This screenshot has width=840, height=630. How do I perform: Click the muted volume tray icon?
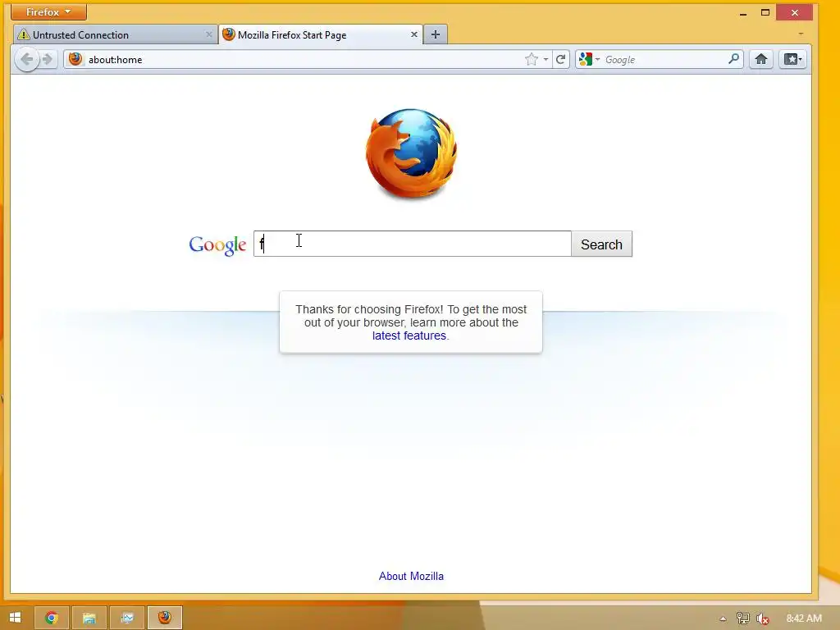click(x=762, y=619)
